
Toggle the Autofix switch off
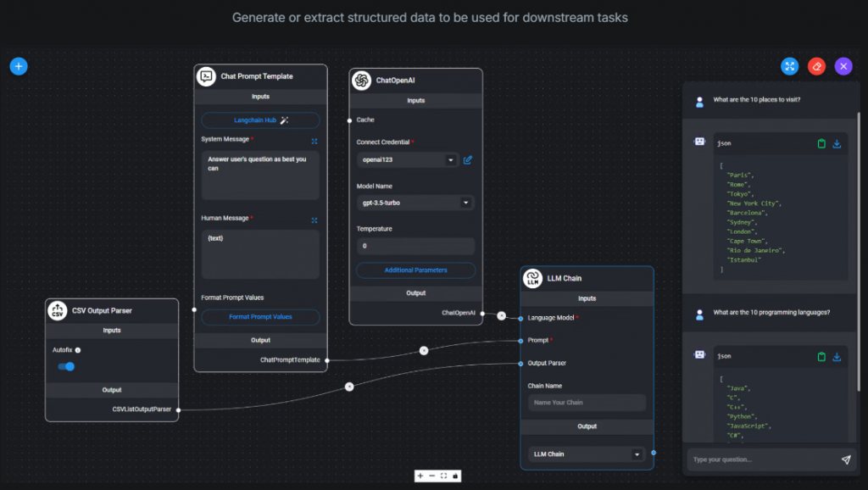66,366
